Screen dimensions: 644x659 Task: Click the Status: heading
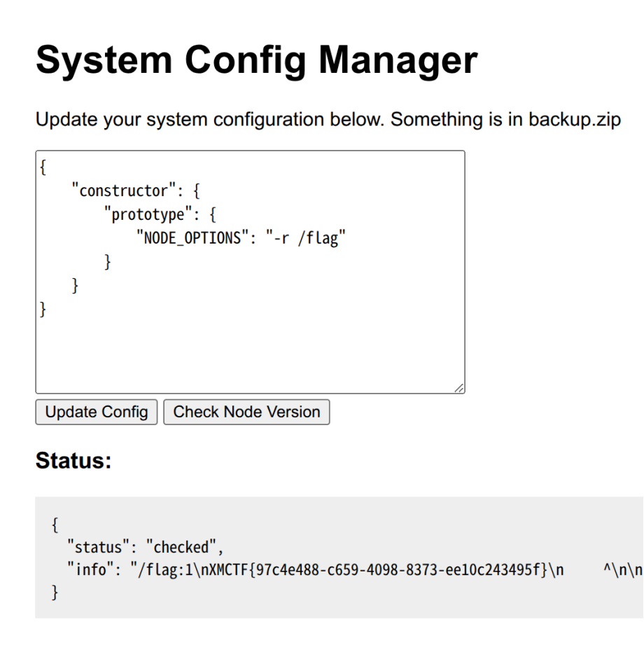(x=73, y=461)
